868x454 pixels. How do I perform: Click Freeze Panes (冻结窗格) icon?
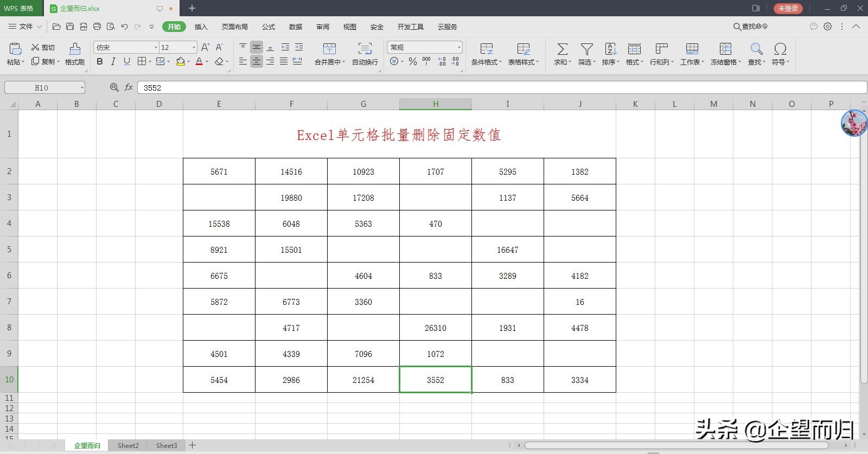pos(726,49)
